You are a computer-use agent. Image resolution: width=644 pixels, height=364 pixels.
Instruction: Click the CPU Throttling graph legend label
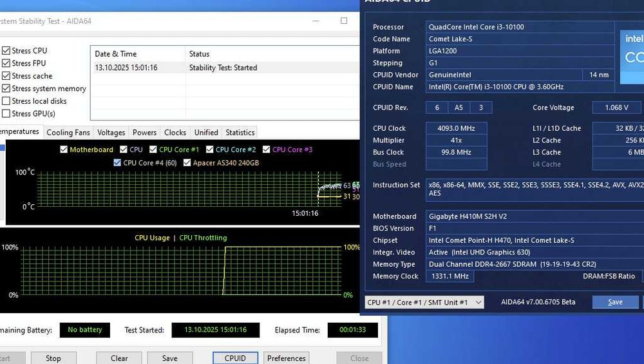(203, 238)
